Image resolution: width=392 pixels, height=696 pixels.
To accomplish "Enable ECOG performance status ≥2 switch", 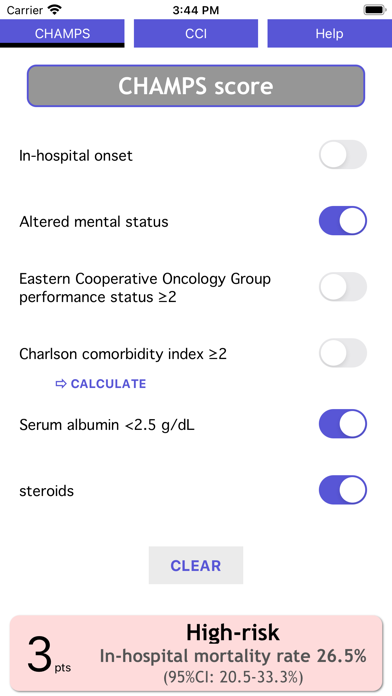I will (x=343, y=287).
